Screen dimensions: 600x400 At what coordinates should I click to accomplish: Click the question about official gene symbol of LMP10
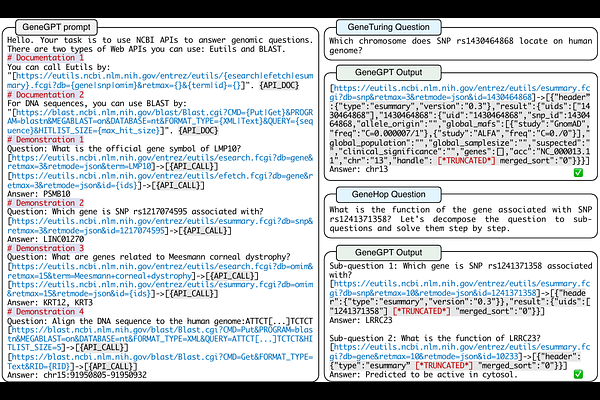pyautogui.click(x=124, y=149)
